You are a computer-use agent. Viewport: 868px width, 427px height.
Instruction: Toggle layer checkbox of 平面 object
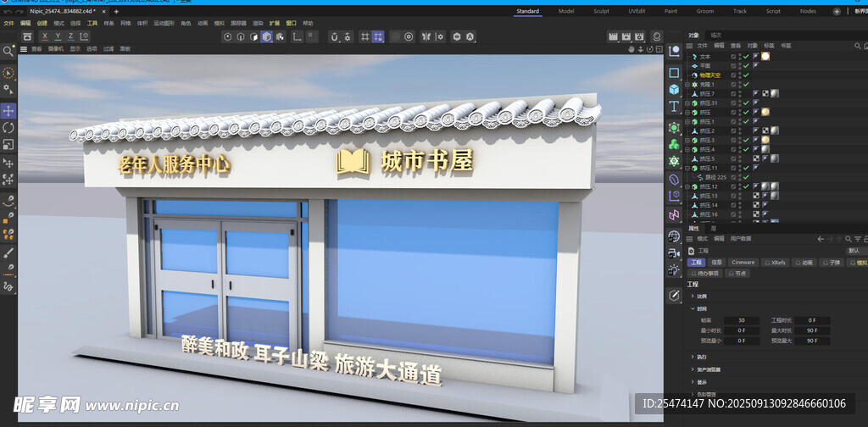(734, 65)
